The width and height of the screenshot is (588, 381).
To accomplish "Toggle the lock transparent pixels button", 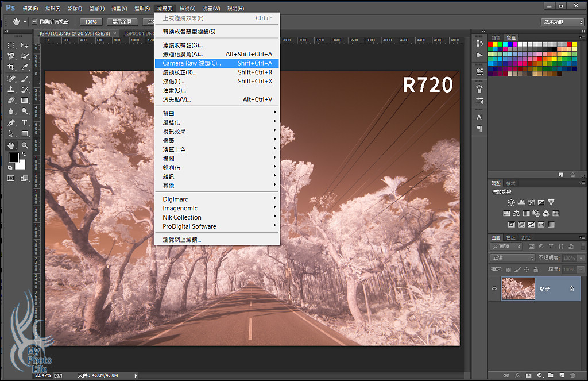I will point(509,270).
